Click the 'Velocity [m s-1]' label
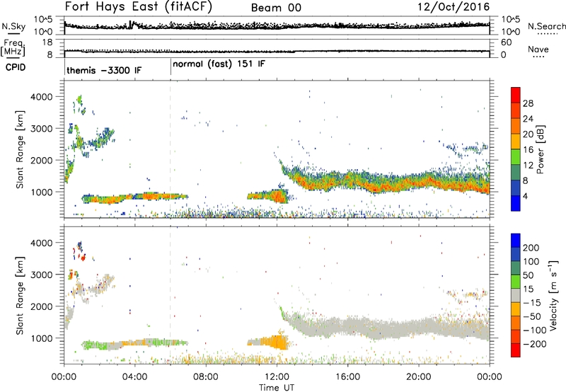 553,295
